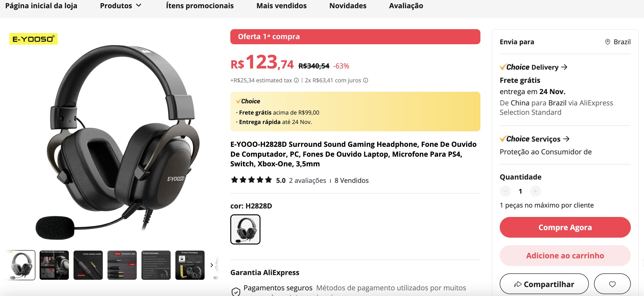Select the in-line volume control thumbnail
Viewport: 644px width, 296px height.
coord(88,265)
